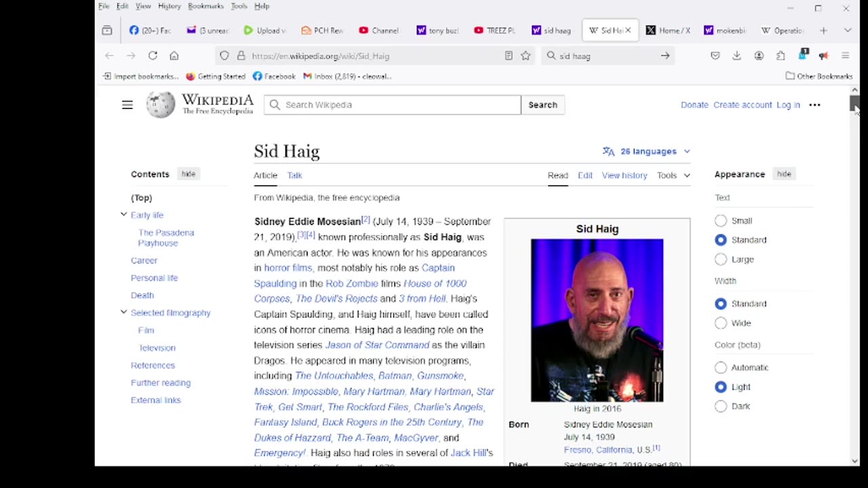Bookmark this page with the star
The height and width of the screenshot is (488, 868).
[x=526, y=56]
